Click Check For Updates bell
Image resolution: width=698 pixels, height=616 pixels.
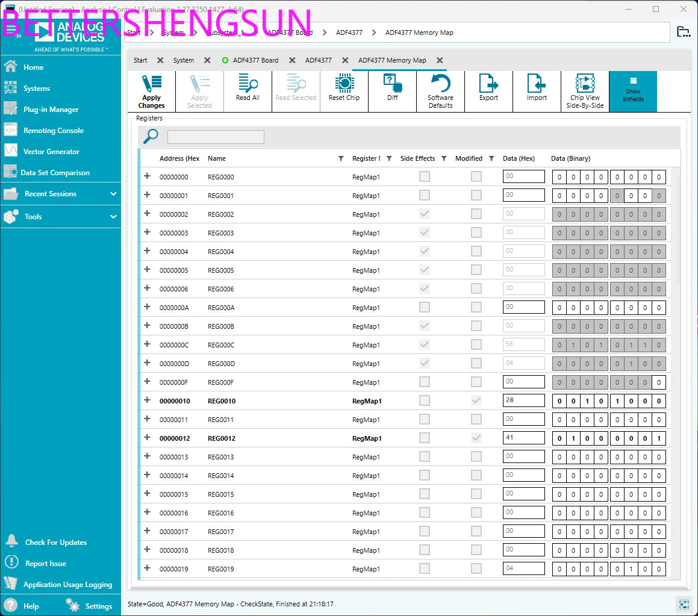(11, 541)
